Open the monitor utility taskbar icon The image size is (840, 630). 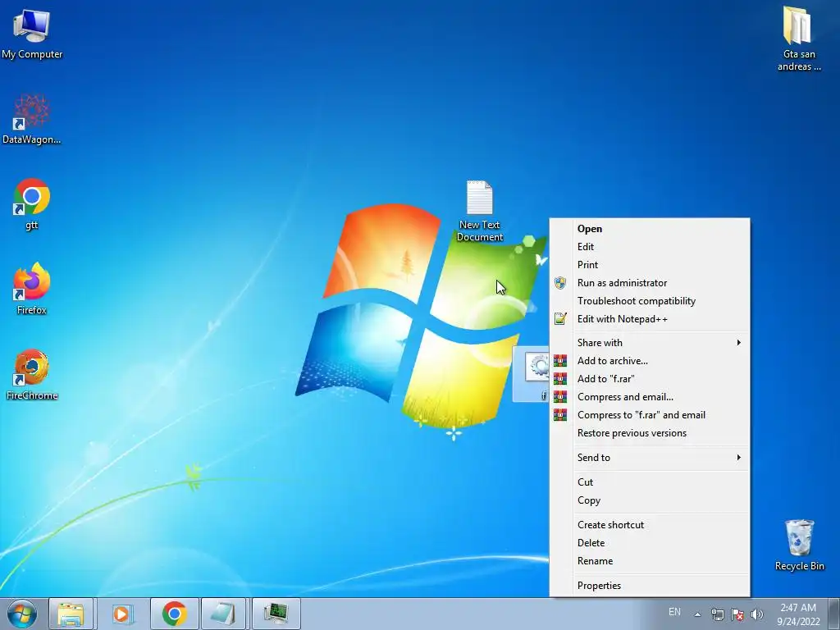click(276, 614)
